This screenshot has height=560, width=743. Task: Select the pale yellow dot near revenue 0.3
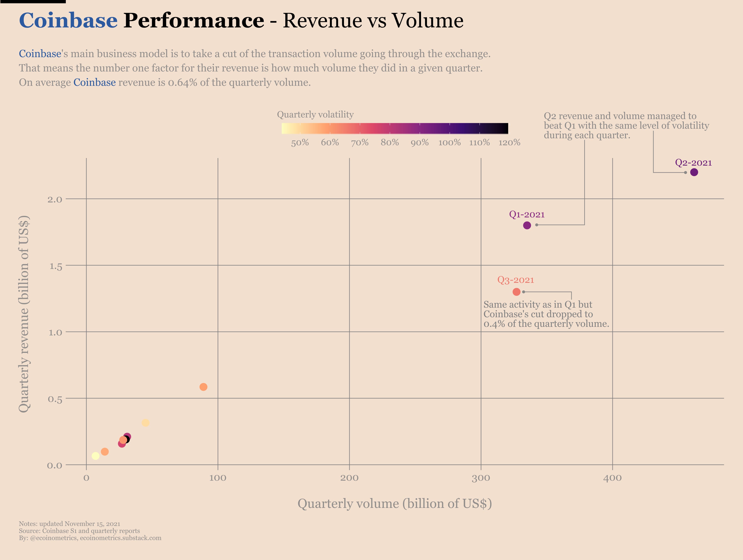tap(145, 423)
